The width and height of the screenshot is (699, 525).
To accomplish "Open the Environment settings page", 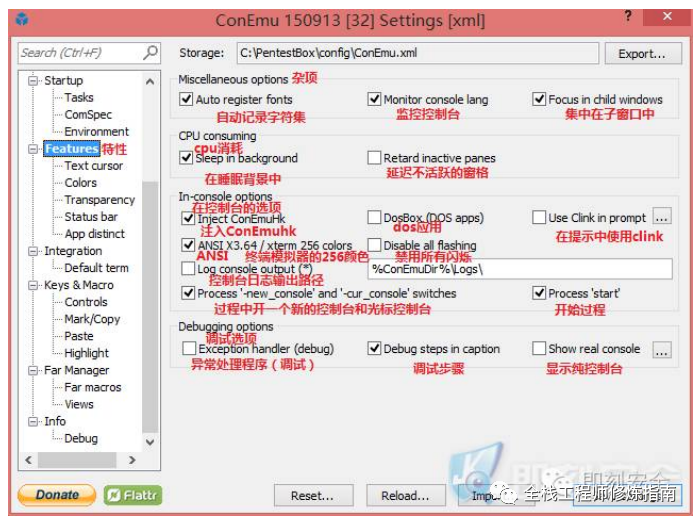I will 96,131.
